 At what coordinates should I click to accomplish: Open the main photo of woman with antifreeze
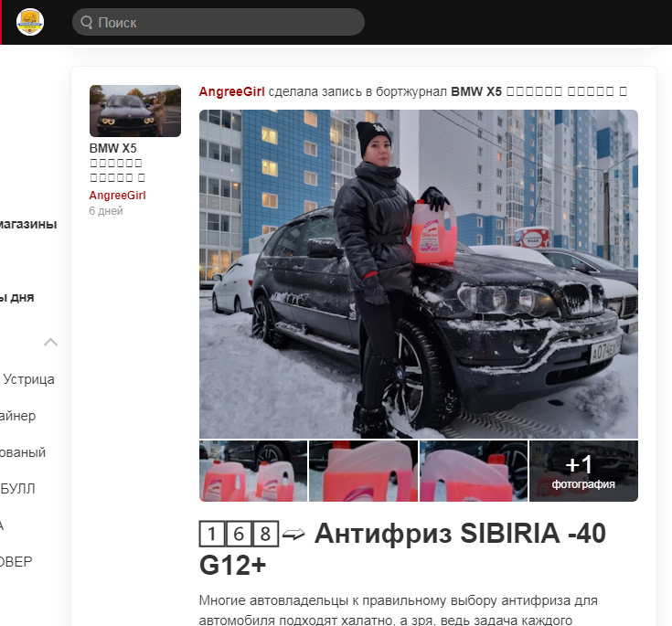(x=419, y=274)
